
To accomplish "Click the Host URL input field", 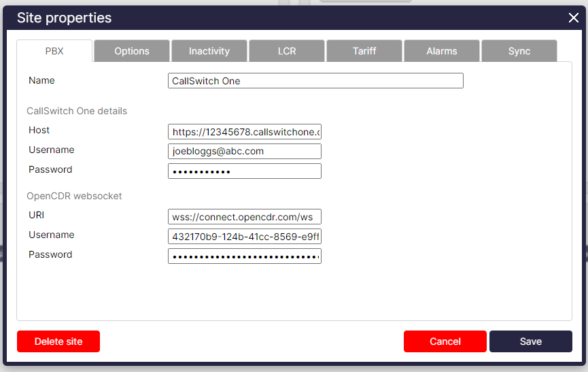I will point(245,132).
